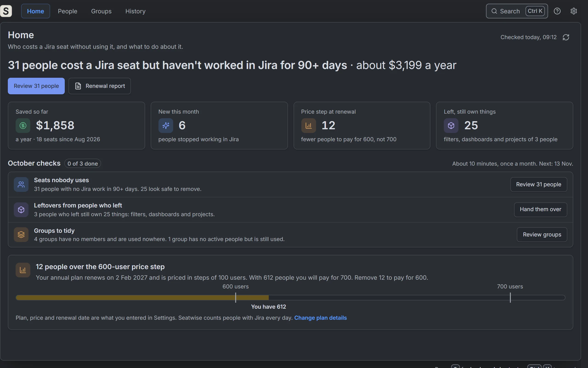Click the 0 of 3 done badge

(x=83, y=164)
